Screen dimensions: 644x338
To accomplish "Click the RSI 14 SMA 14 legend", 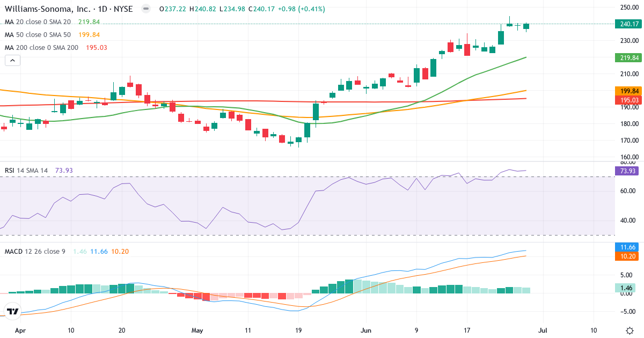I will coord(26,171).
